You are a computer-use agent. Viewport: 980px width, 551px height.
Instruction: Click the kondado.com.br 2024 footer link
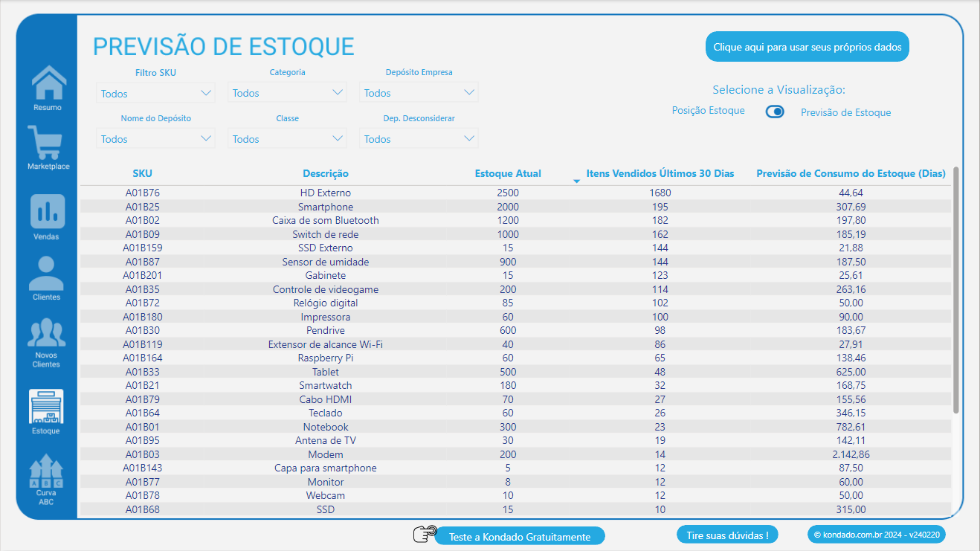(876, 534)
